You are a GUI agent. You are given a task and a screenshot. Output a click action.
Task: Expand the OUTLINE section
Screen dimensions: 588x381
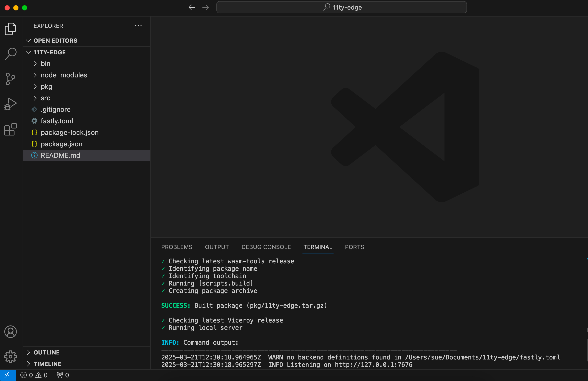(28, 352)
